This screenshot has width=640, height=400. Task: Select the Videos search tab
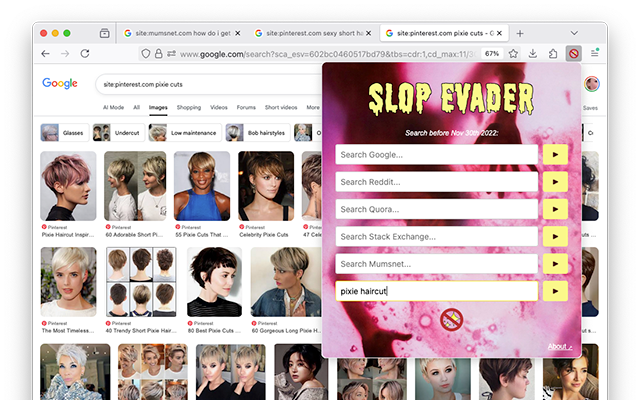(219, 107)
